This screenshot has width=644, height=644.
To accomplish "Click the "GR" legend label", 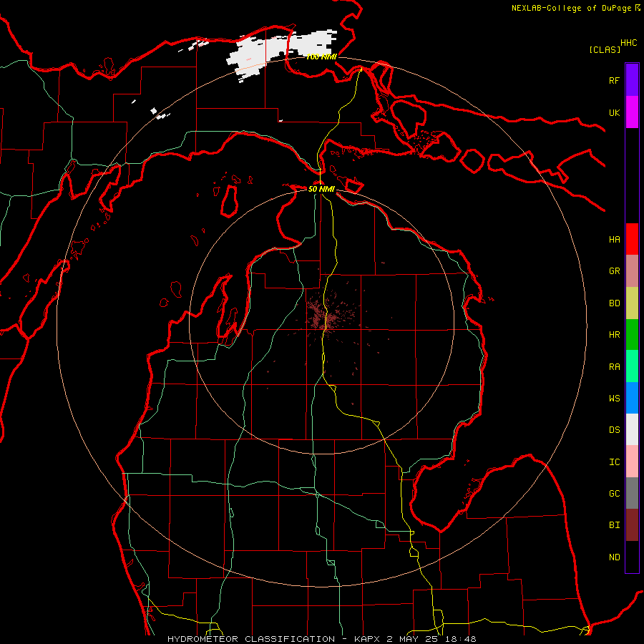I will pos(614,271).
